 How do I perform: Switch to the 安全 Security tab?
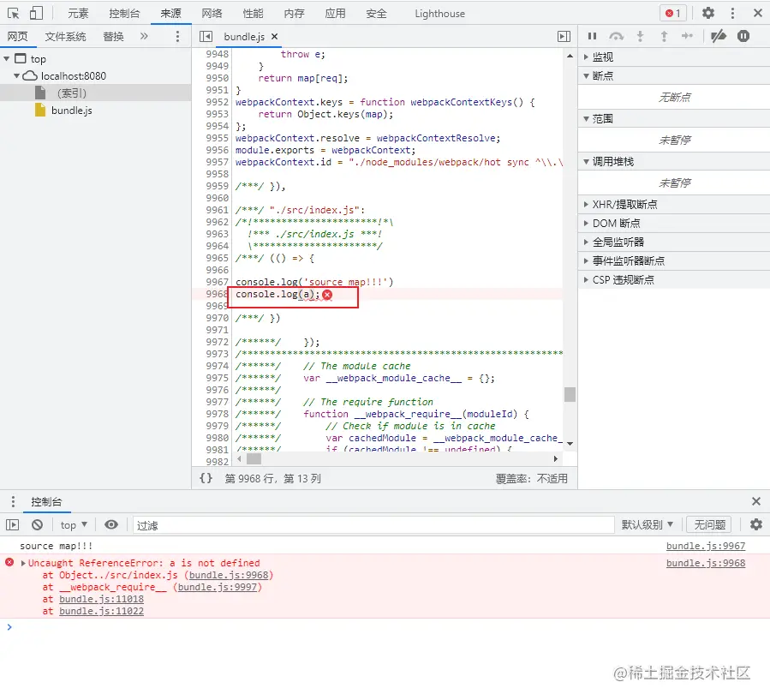click(376, 13)
